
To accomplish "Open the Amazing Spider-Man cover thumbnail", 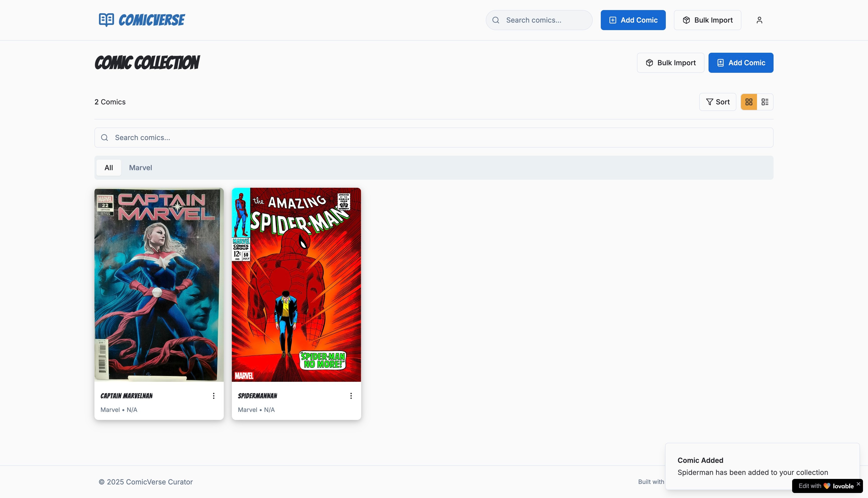I will (296, 285).
